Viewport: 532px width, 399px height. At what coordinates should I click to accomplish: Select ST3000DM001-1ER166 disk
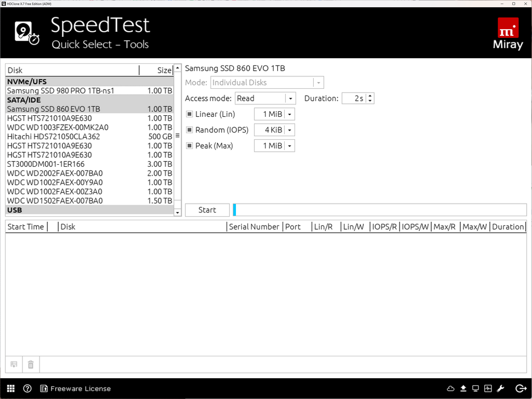pyautogui.click(x=89, y=164)
